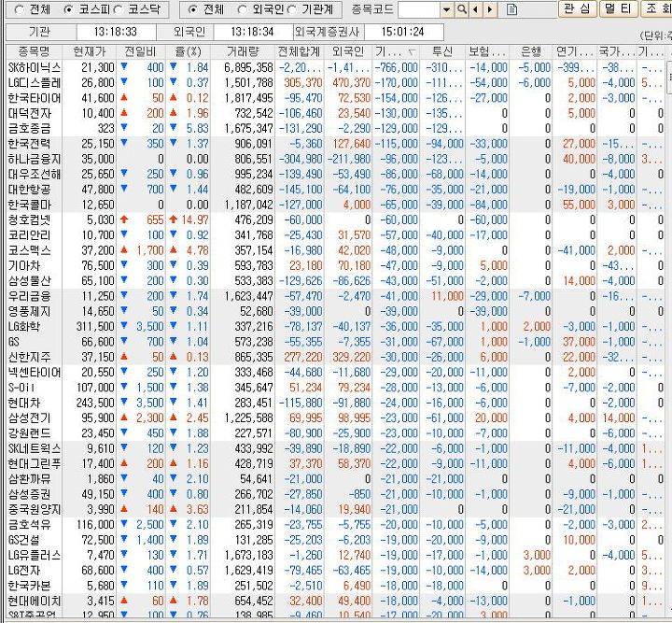Select the LG화학 stock name
The height and width of the screenshot is (623, 672).
[x=24, y=327]
